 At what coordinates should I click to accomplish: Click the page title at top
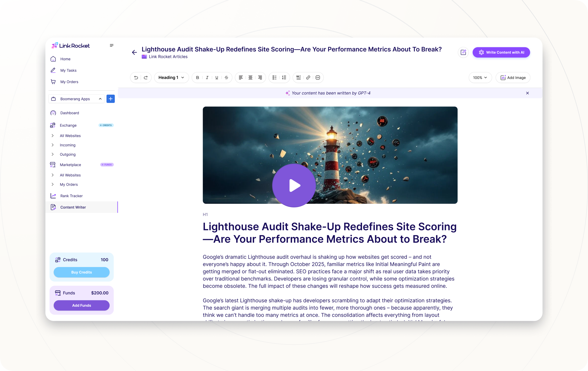292,50
